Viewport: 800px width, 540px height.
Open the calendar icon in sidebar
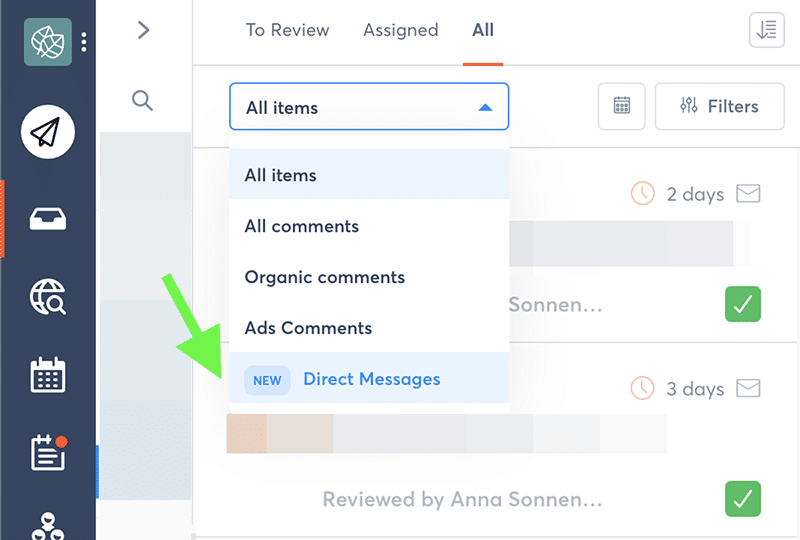coord(48,375)
